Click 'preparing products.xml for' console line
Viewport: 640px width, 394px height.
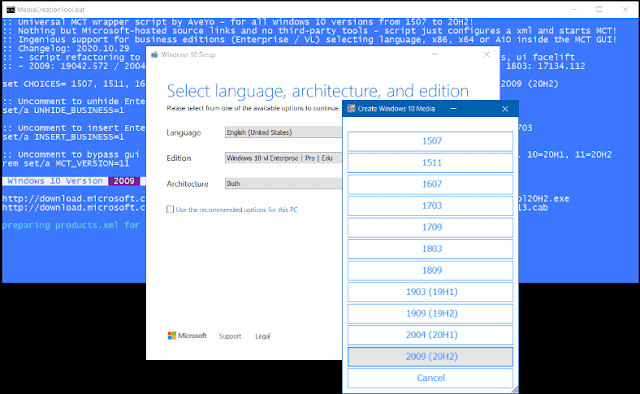(x=71, y=225)
